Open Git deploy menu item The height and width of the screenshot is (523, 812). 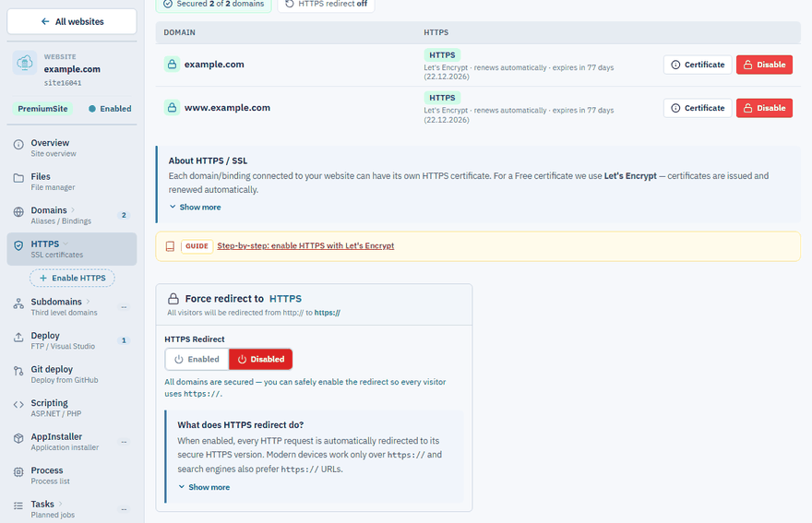[x=72, y=374]
